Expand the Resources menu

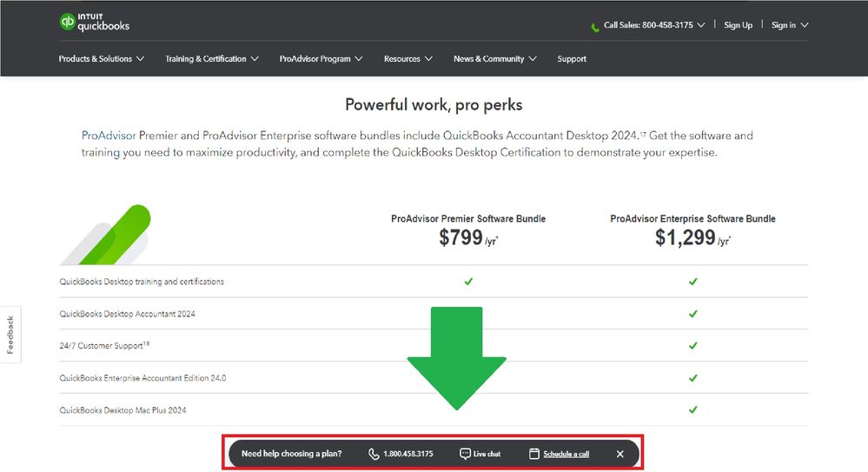407,59
